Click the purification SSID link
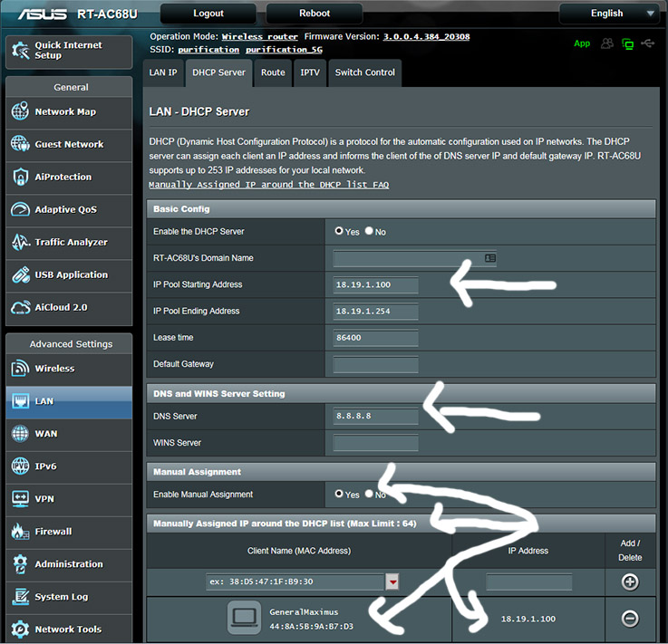Image resolution: width=668 pixels, height=644 pixels. point(208,50)
